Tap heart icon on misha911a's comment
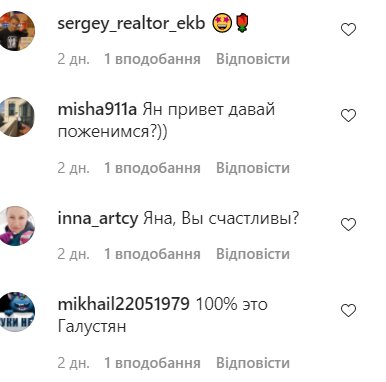Image resolution: width=386 pixels, height=382 pixels. 349,116
